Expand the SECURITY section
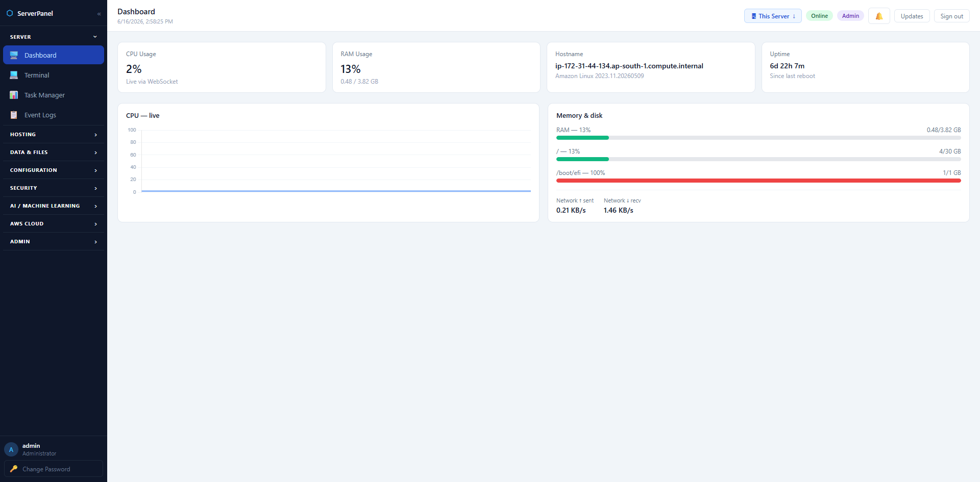 click(x=54, y=188)
